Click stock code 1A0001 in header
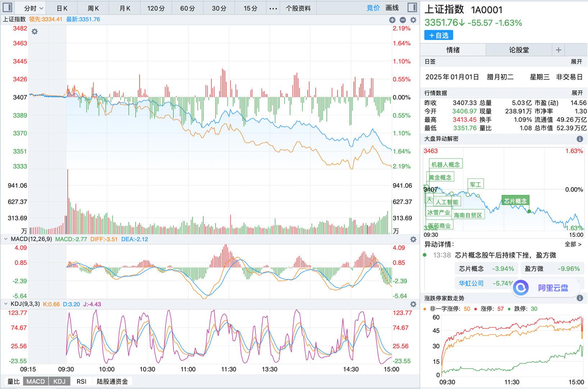Screen dimensions: 588x389 (487, 10)
